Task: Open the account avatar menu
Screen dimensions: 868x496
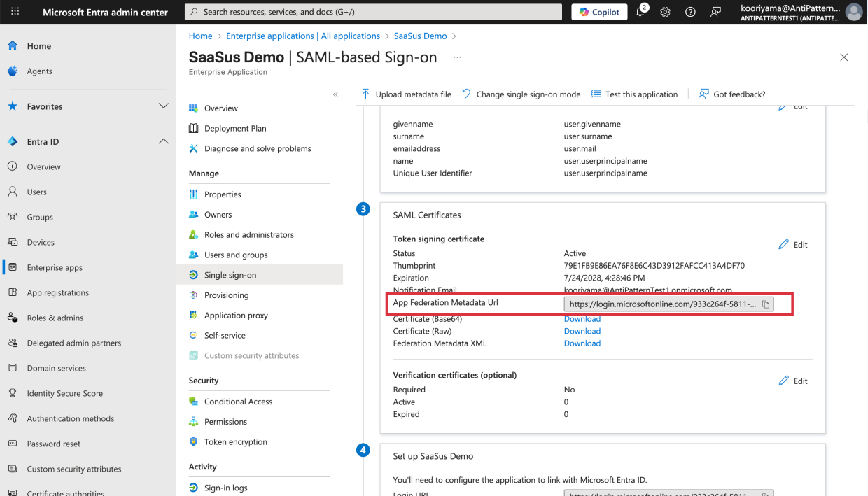Action: click(x=854, y=12)
